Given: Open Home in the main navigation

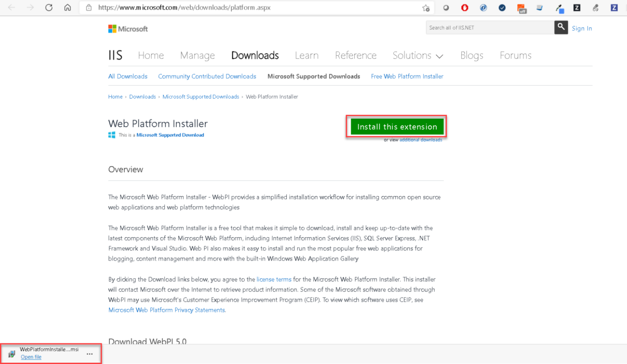Looking at the screenshot, I should point(151,55).
